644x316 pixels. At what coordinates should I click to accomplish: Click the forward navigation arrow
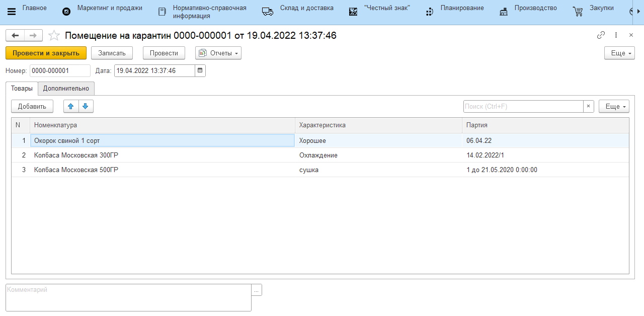coord(33,35)
